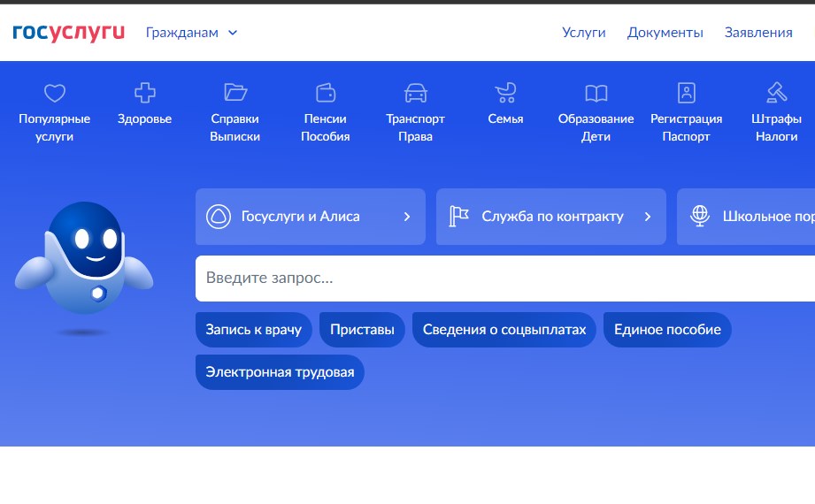
Task: Open the Транспорт Права label
Action: click(x=415, y=127)
